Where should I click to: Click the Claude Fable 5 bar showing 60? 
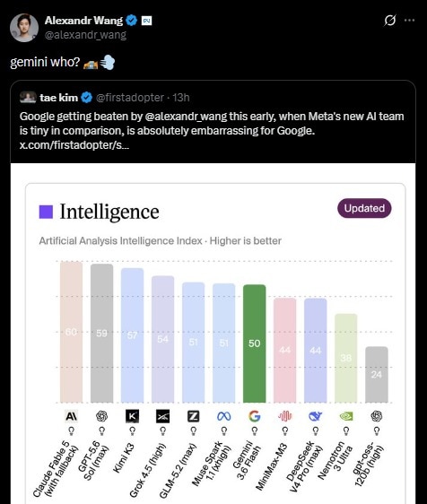[71, 332]
